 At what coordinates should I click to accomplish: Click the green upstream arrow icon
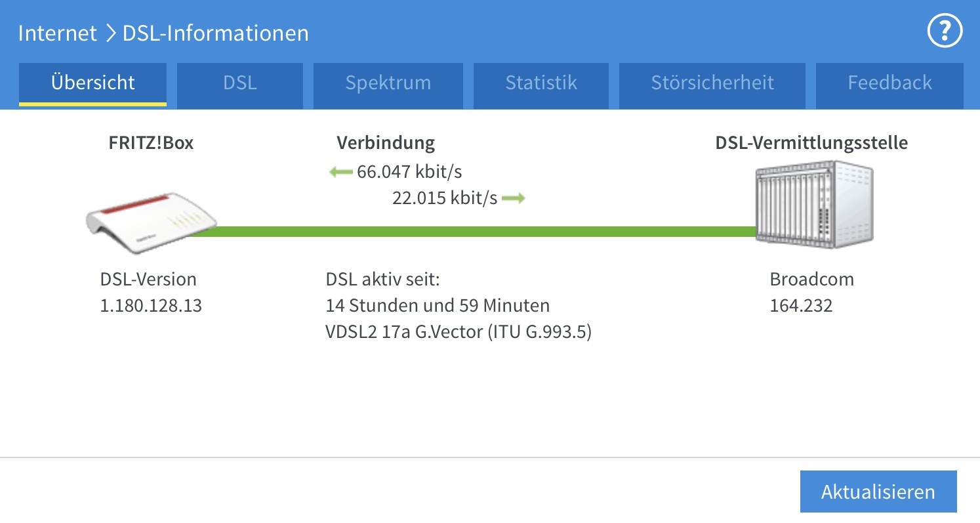click(x=514, y=198)
